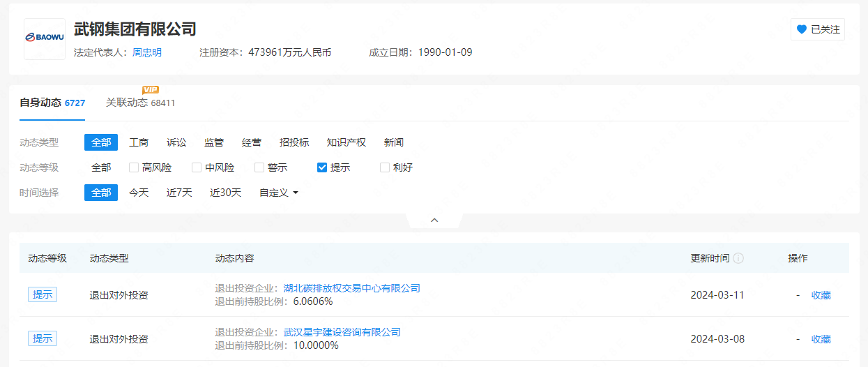868x367 pixels.
Task: Tick the 警示 checkbox
Action: (259, 167)
